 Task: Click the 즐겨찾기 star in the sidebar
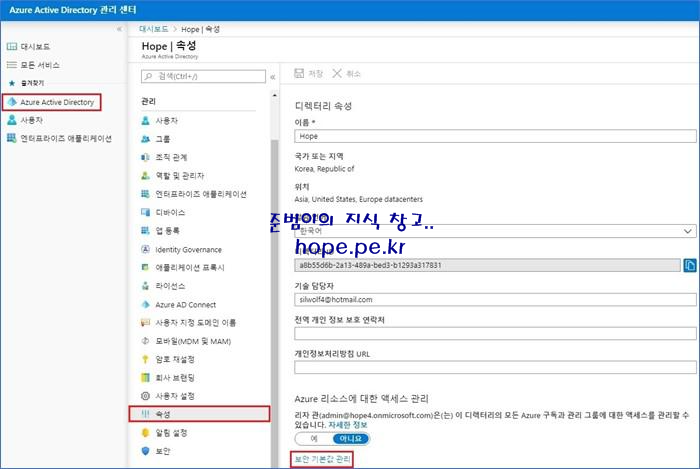point(12,83)
